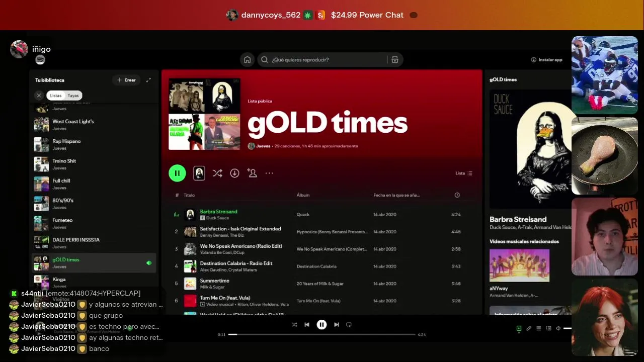The width and height of the screenshot is (644, 362).
Task: Download the gOLD times playlist
Action: pos(234,173)
